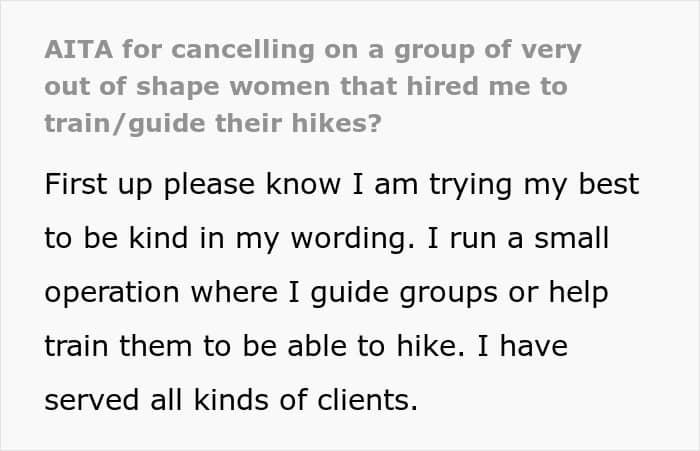Click the phrase 'I run a small'
Viewport: 700px width, 451px height.
point(518,238)
